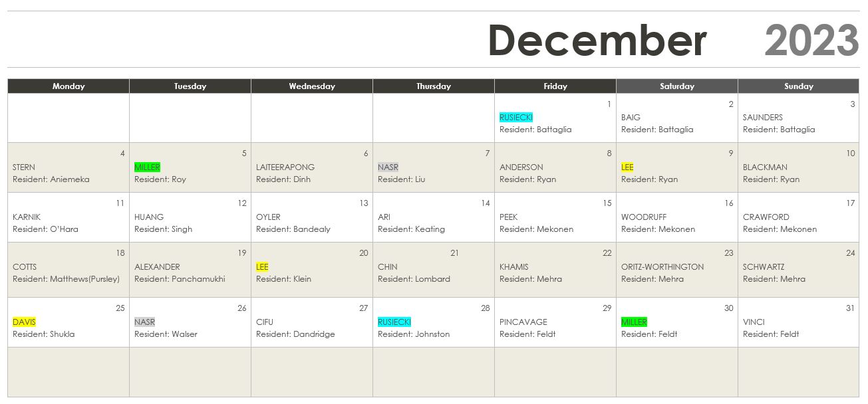The height and width of the screenshot is (404, 868).
Task: Click the VINCI entry on December 31
Action: (754, 322)
